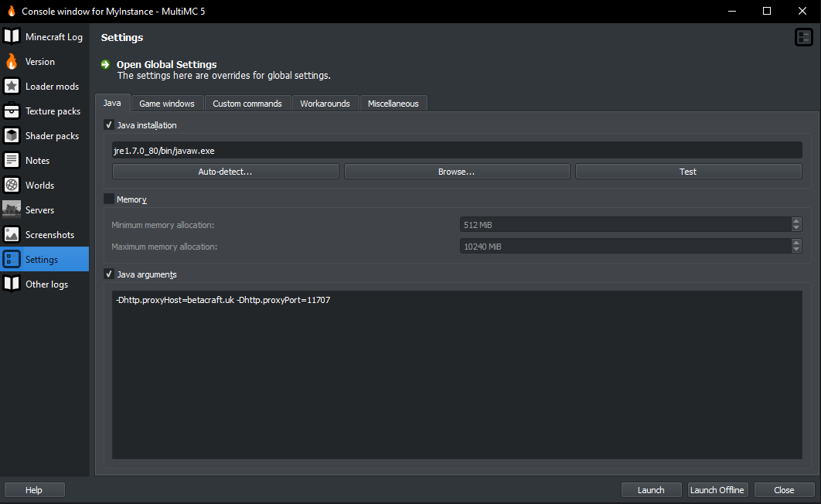Decrease the minimum memory allocation value

pyautogui.click(x=796, y=228)
